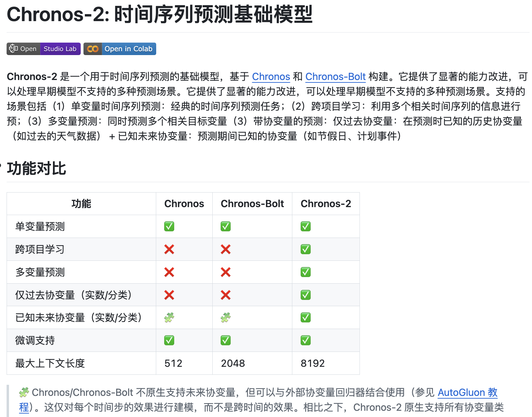Click Chronos green check in 单变量预测 row
This screenshot has height=417, width=532.
tap(169, 227)
